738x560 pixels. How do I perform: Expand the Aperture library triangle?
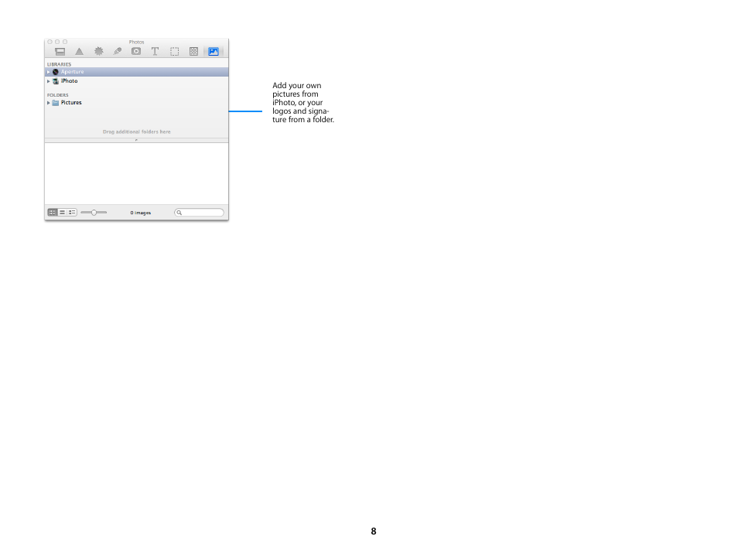[x=49, y=72]
